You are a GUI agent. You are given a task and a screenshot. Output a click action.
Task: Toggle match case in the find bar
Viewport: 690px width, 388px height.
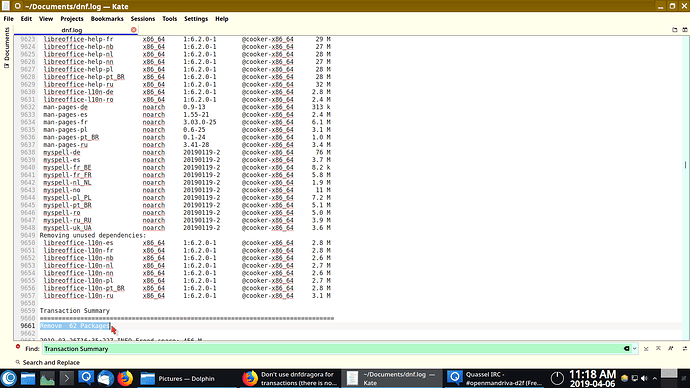671,349
